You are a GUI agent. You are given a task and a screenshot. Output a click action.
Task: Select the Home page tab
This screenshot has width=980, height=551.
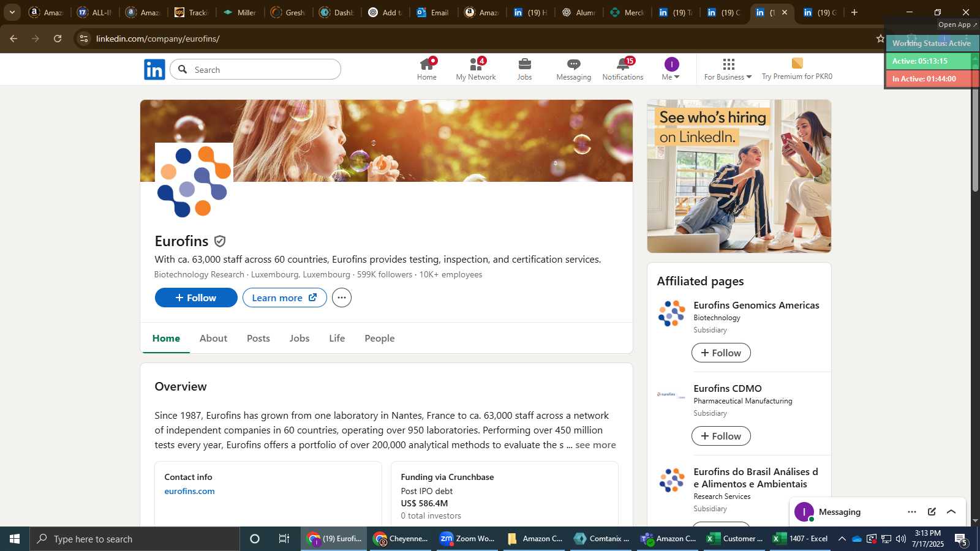[166, 338]
